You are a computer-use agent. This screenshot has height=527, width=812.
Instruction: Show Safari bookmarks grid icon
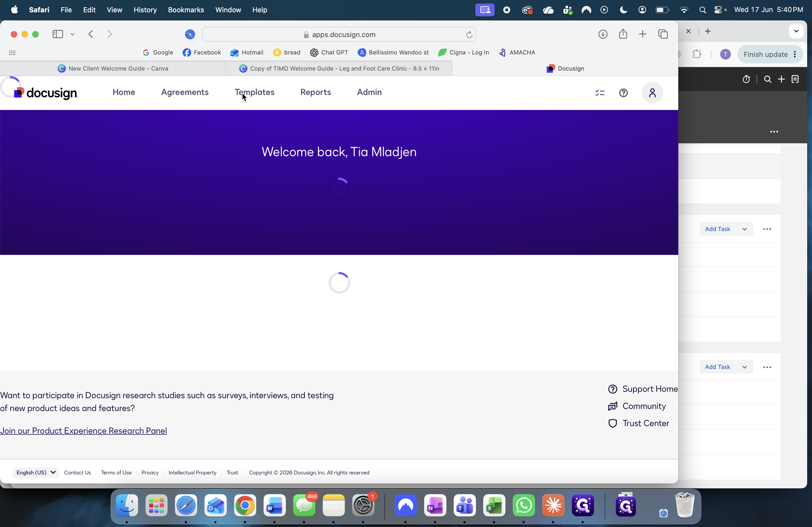pyautogui.click(x=12, y=53)
